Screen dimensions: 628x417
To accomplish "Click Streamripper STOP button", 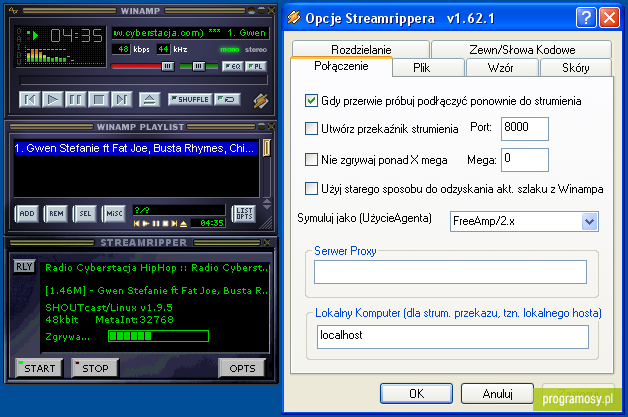I will pos(95,368).
